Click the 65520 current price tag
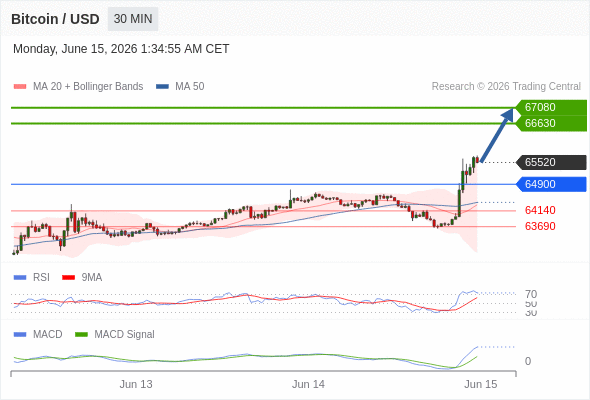 (x=551, y=162)
